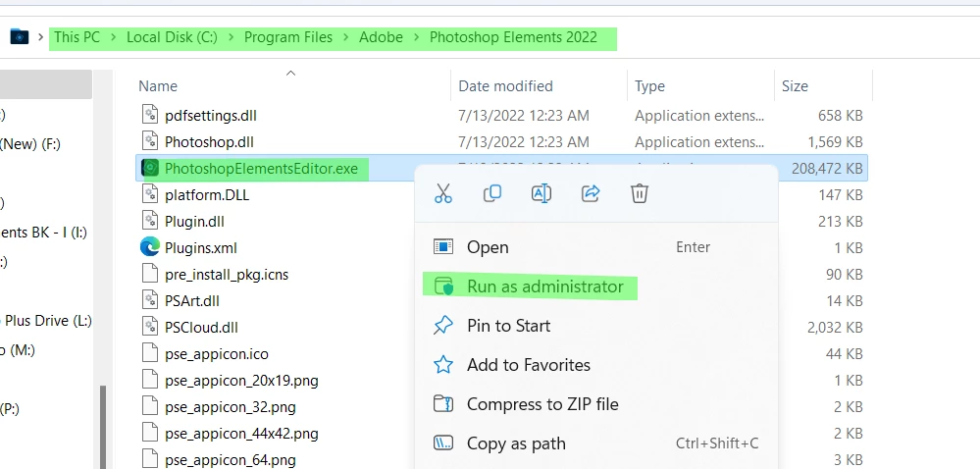Select the platform.DLL file name
Screen dimensions: 980x469
pos(207,194)
